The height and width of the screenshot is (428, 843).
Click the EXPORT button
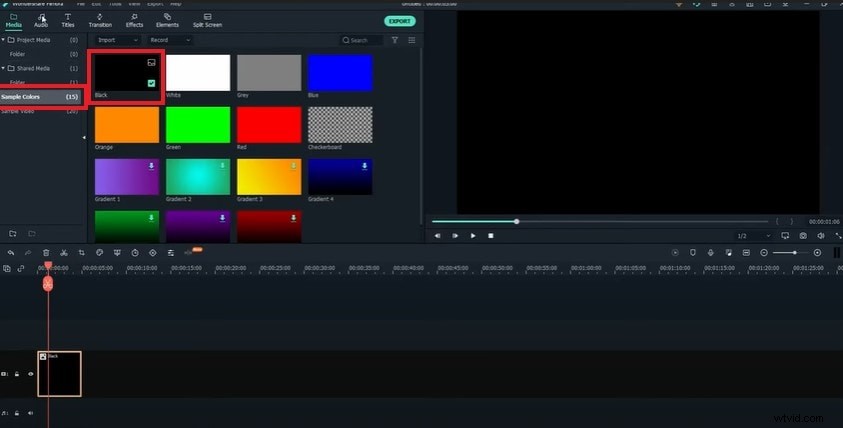click(x=399, y=21)
